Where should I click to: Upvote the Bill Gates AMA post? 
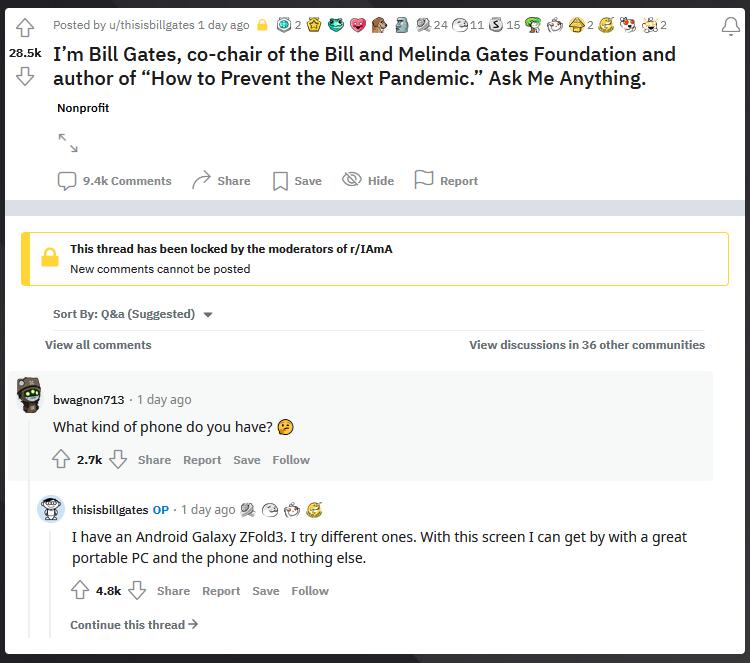(x=24, y=26)
